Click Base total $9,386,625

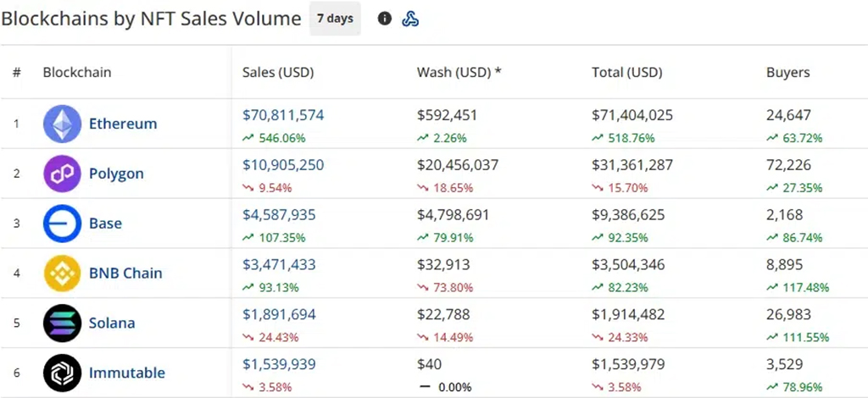point(628,214)
